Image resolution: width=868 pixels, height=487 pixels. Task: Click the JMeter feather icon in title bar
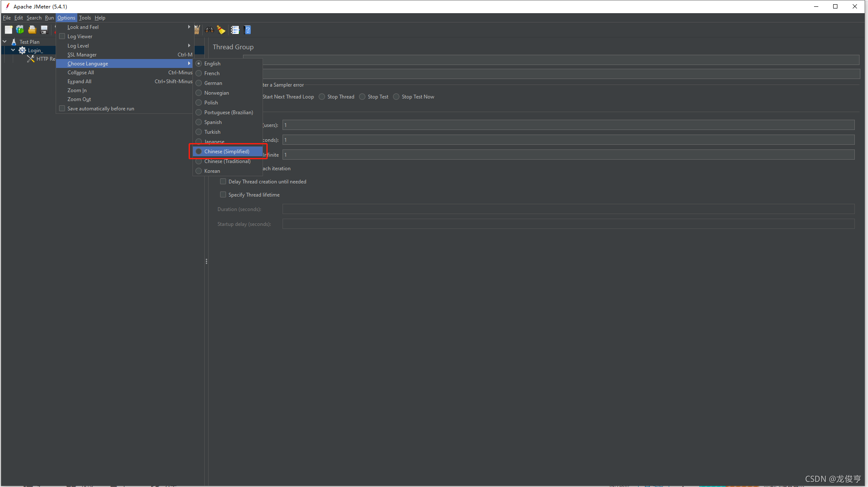point(7,6)
